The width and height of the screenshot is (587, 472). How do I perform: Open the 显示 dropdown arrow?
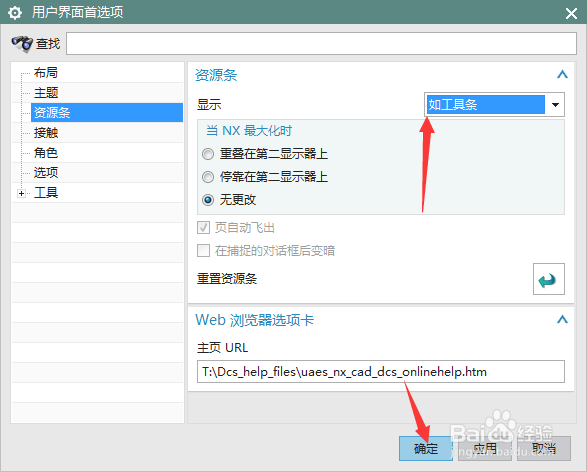[x=556, y=104]
